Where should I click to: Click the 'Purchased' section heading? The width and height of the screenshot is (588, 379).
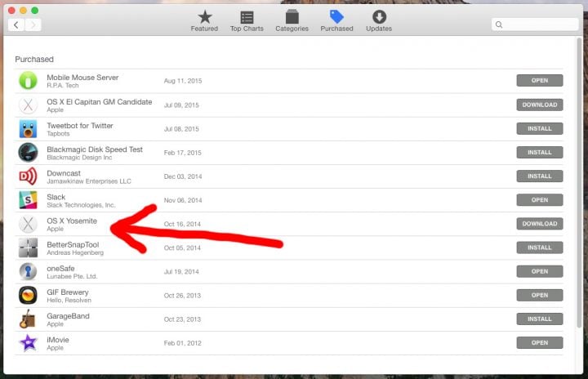click(34, 60)
